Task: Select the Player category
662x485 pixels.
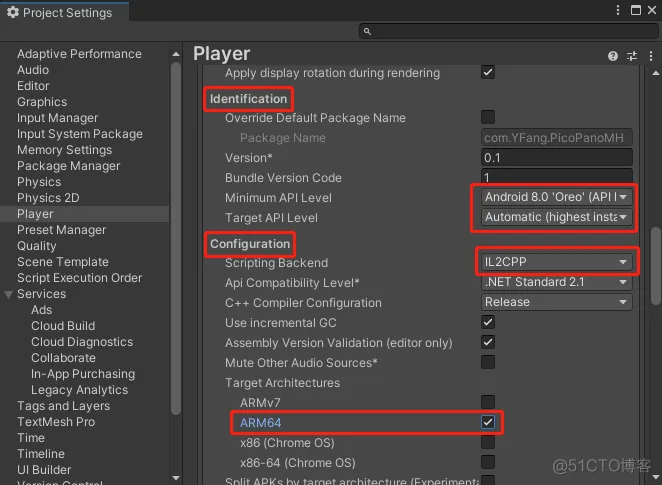Action: [x=84, y=214]
